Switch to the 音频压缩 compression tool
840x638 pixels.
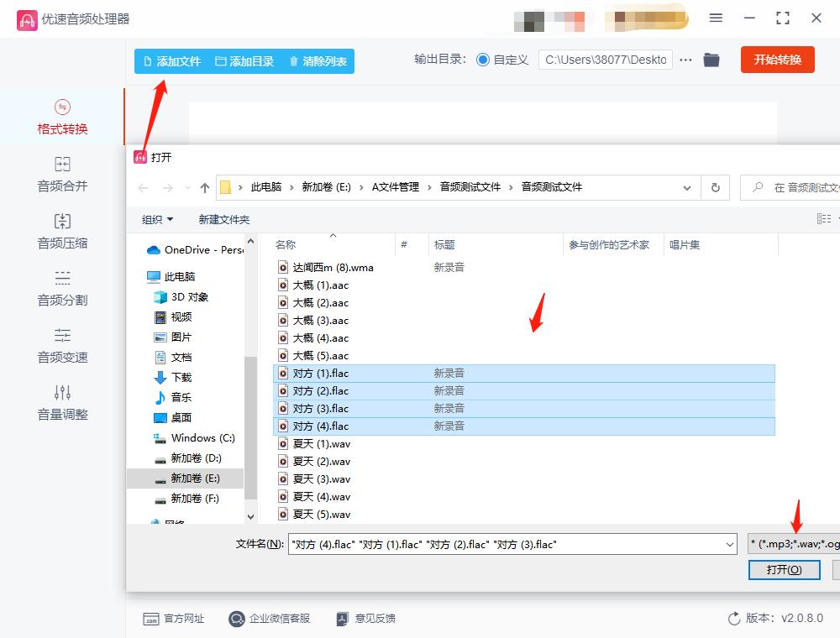60,232
